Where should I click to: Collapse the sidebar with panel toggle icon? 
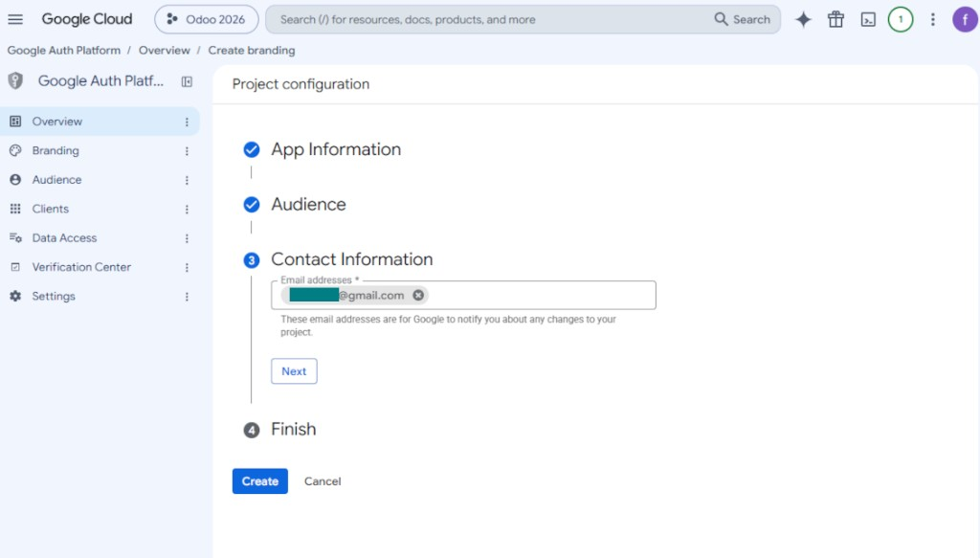pyautogui.click(x=187, y=81)
